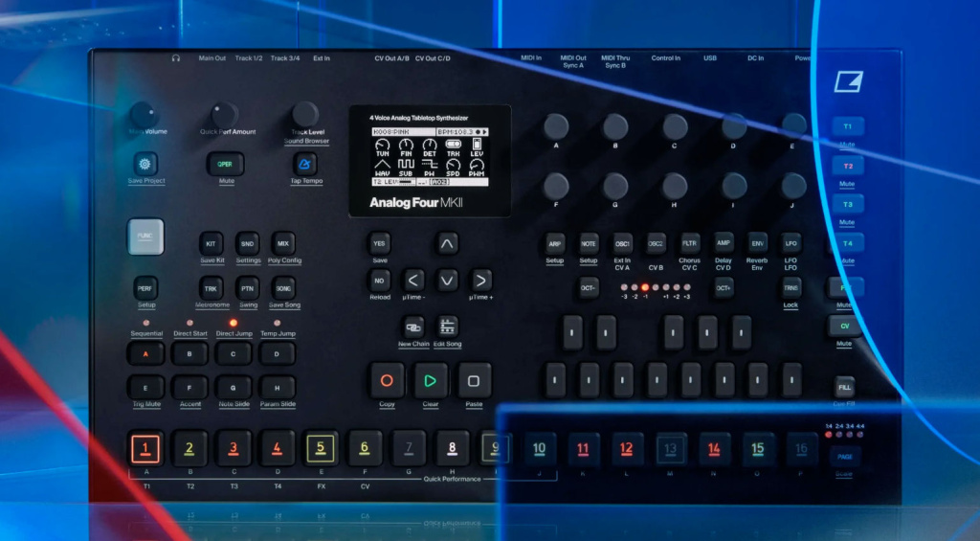Activate the PERF setup button

(x=145, y=288)
